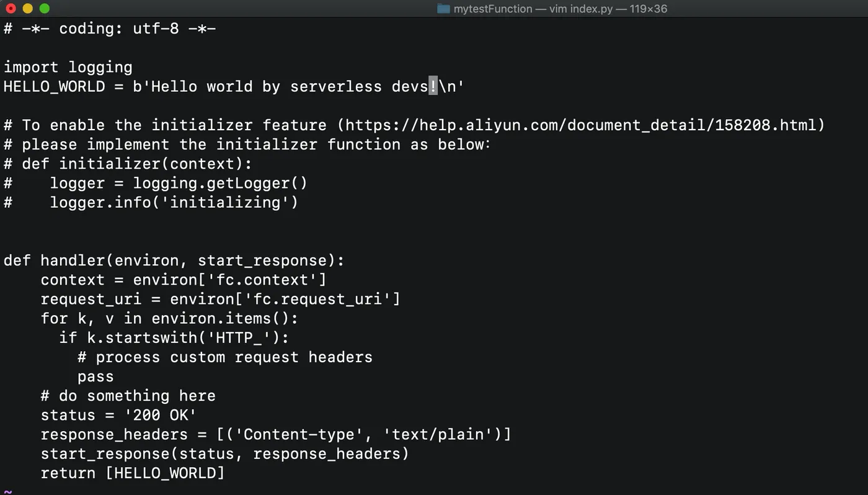Click the 'start_response(status, response_headers)' call line
Screen dimensions: 868x495
225,453
